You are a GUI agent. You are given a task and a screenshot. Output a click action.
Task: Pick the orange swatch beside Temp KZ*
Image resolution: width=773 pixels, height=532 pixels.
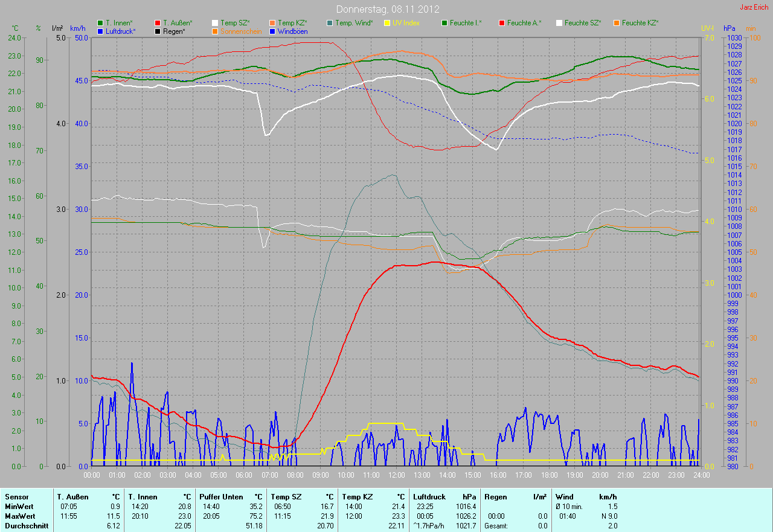[x=273, y=23]
